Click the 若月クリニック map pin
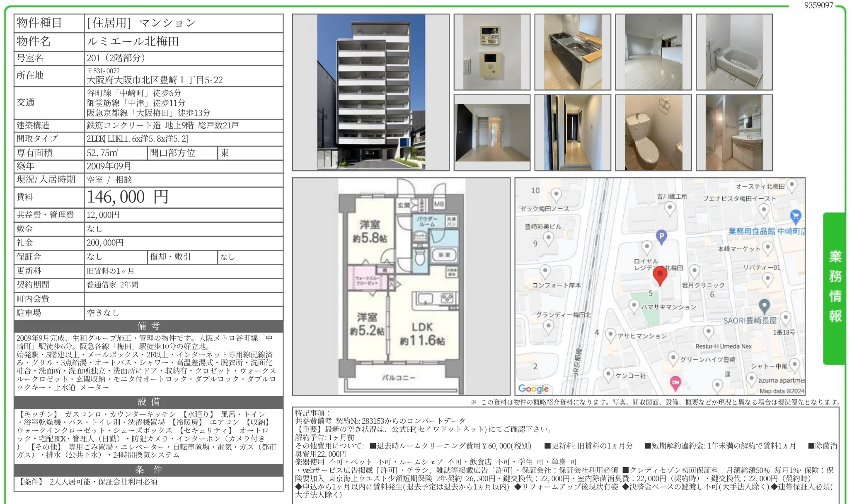The width and height of the screenshot is (852, 504). 695,272
